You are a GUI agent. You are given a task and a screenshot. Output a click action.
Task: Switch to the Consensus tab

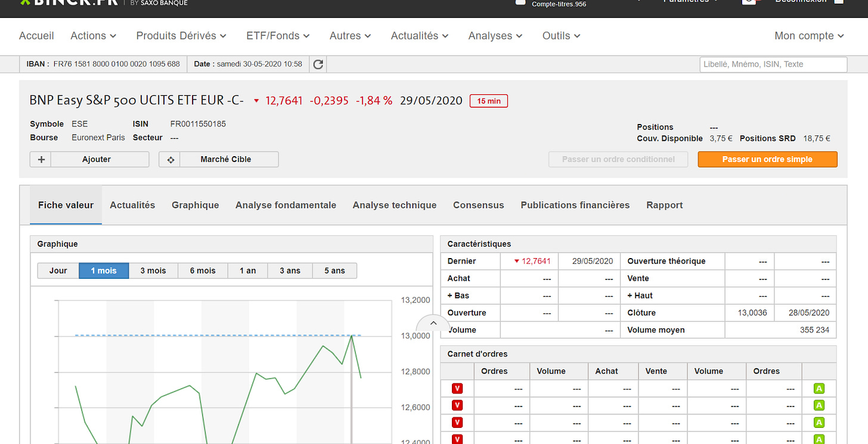pos(479,205)
